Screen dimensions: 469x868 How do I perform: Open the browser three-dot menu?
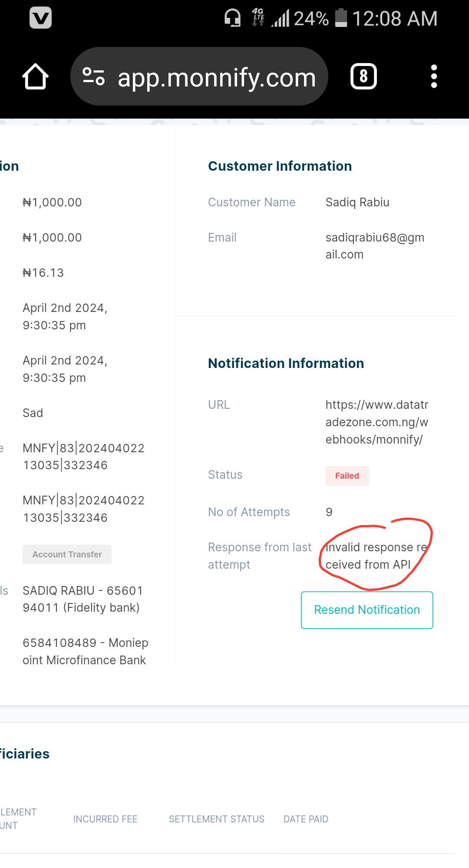point(433,77)
